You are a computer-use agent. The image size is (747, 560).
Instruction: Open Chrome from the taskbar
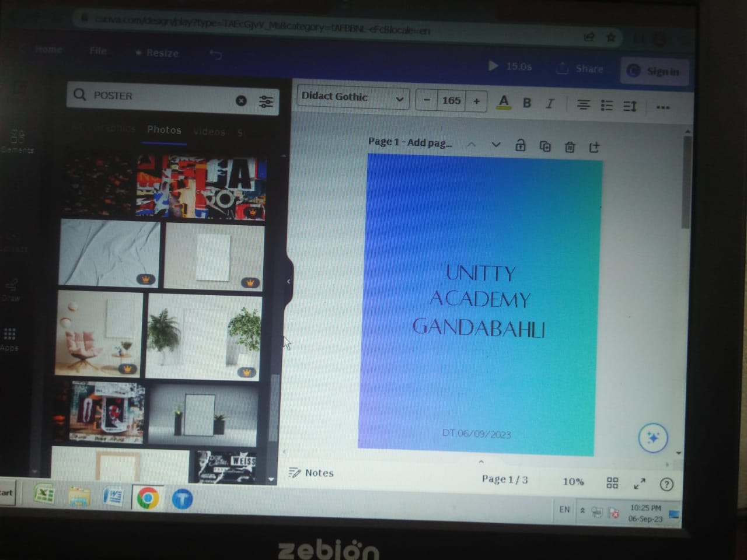point(147,498)
